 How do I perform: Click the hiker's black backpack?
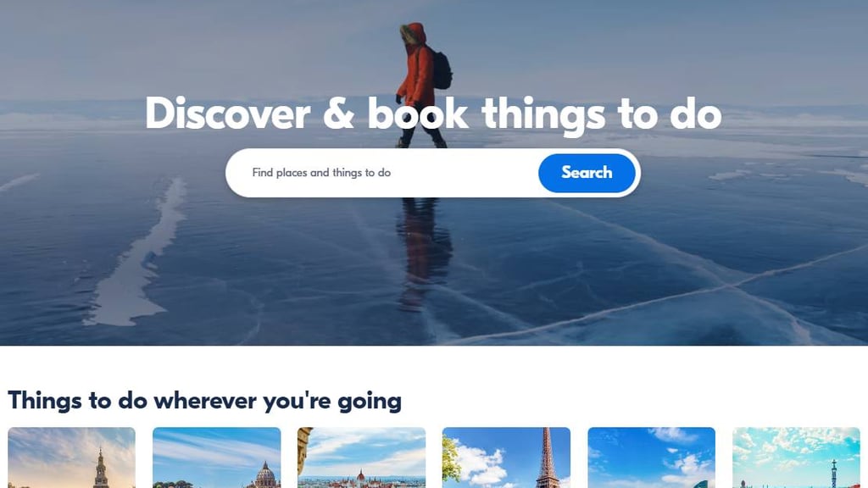(x=442, y=71)
